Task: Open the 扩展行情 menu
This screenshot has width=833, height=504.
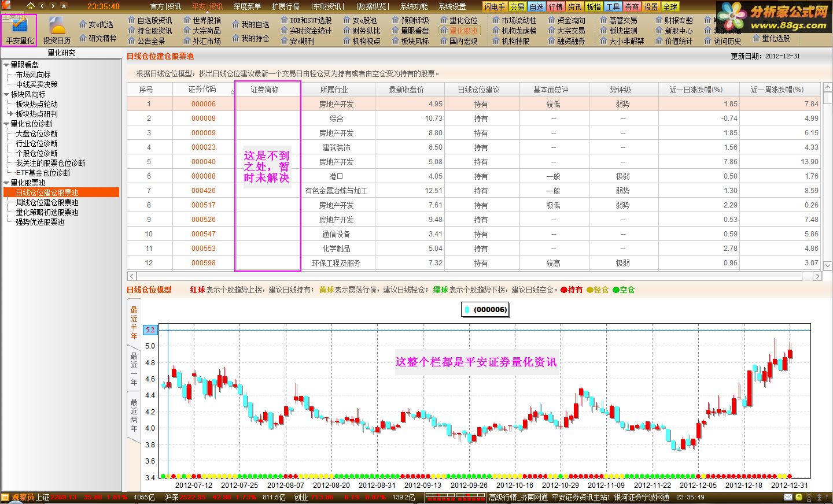Action: [x=285, y=6]
